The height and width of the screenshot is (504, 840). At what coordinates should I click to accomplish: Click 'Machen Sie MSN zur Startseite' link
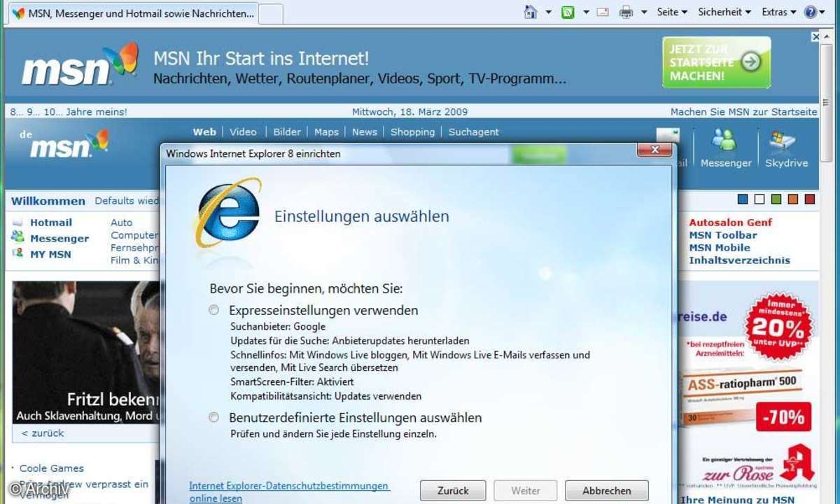point(743,111)
